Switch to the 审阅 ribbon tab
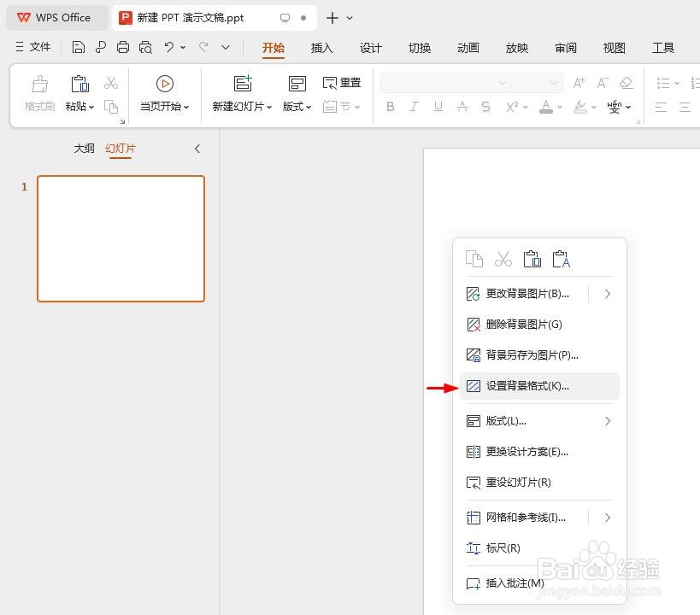This screenshot has width=700, height=615. click(566, 47)
